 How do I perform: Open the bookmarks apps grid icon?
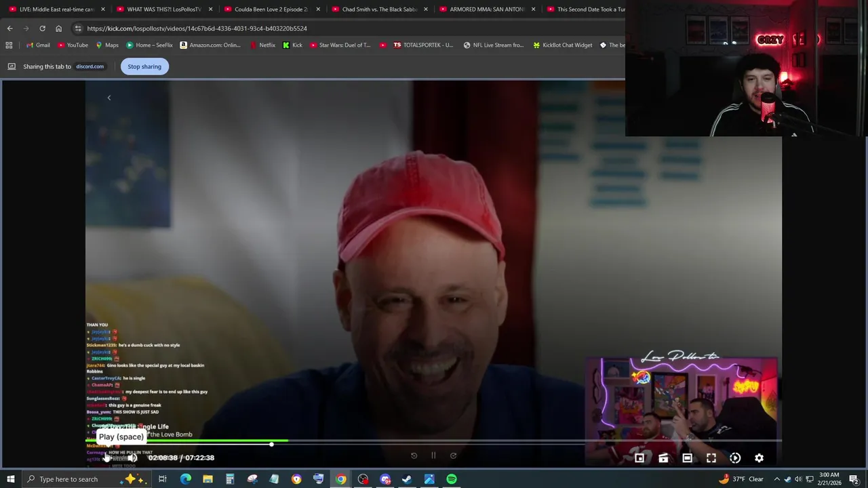tap(9, 45)
